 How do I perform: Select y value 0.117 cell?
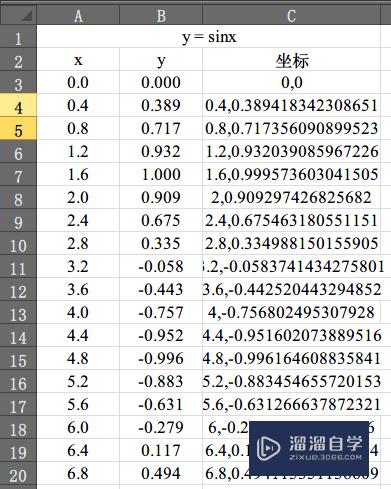[x=161, y=450]
